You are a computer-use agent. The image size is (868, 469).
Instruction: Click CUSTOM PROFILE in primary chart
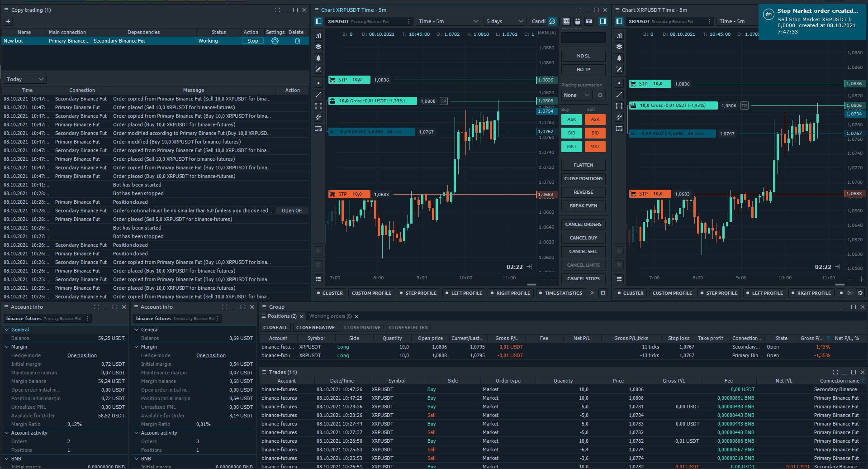[371, 293]
